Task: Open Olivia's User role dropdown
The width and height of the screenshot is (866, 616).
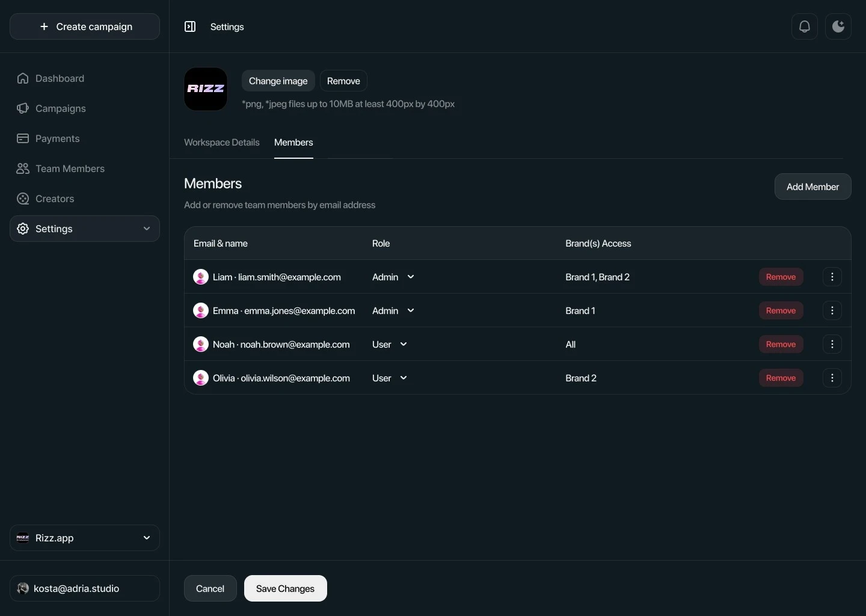Action: tap(390, 378)
